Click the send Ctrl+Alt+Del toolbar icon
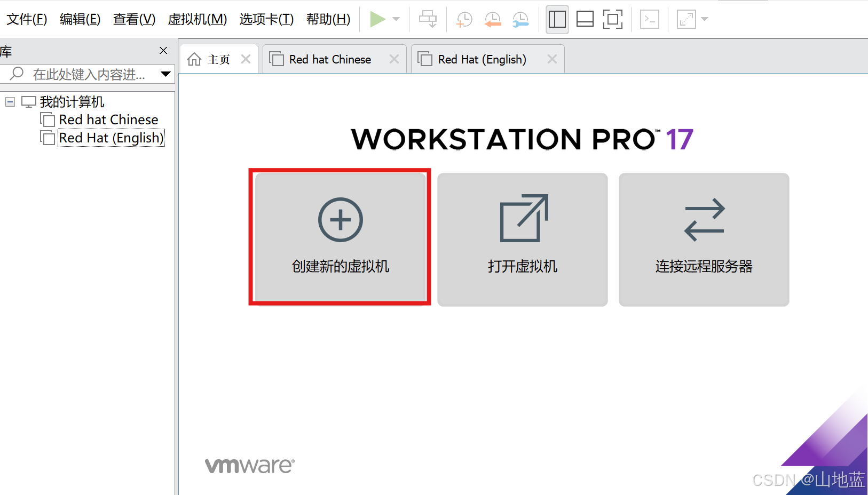 click(x=428, y=19)
